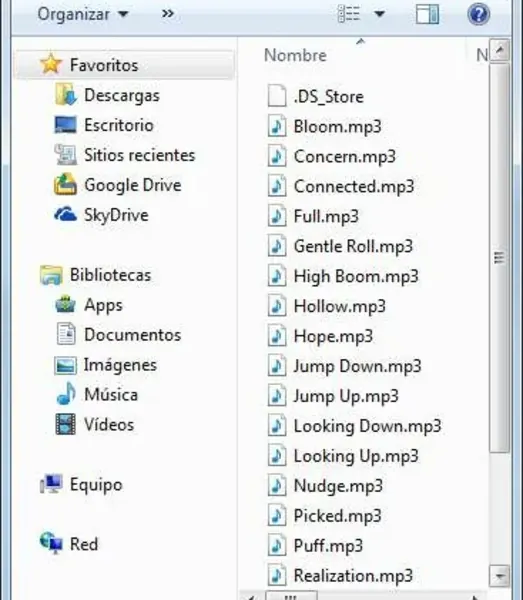This screenshot has height=600, width=523.
Task: Click the Bibliotecas folder icon
Action: click(51, 275)
